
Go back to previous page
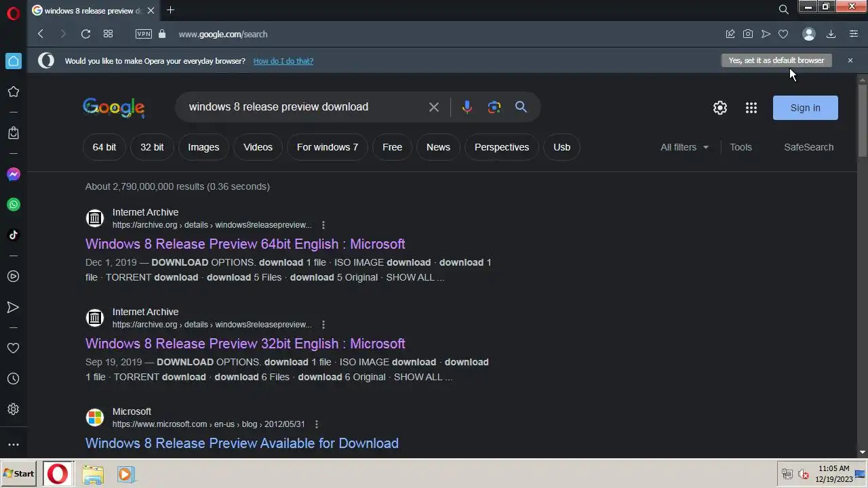click(41, 34)
